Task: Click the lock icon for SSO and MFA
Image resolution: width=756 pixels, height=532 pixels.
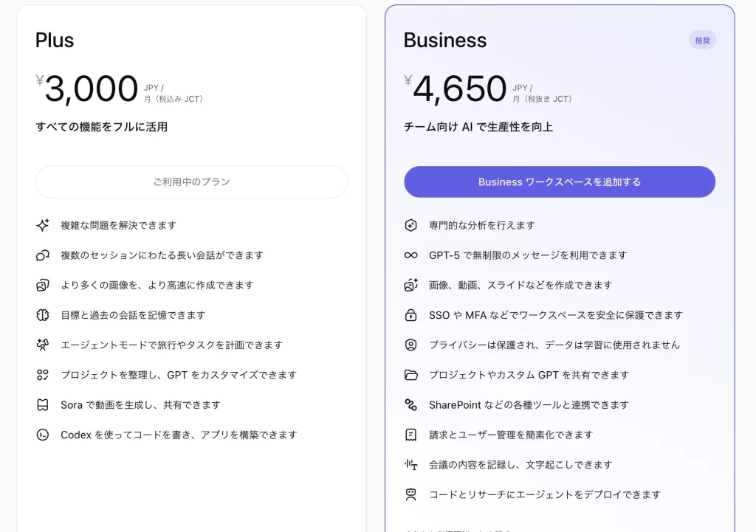Action: click(411, 315)
